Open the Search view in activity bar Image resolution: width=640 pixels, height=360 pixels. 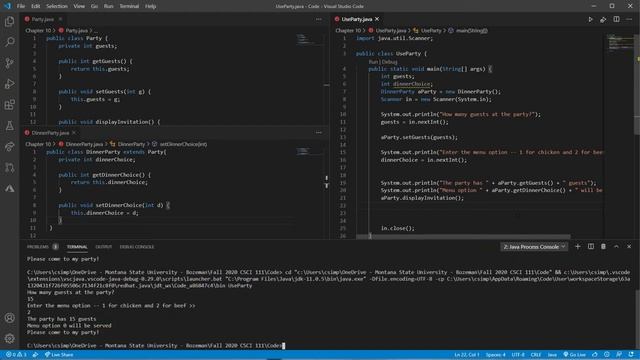point(9,42)
